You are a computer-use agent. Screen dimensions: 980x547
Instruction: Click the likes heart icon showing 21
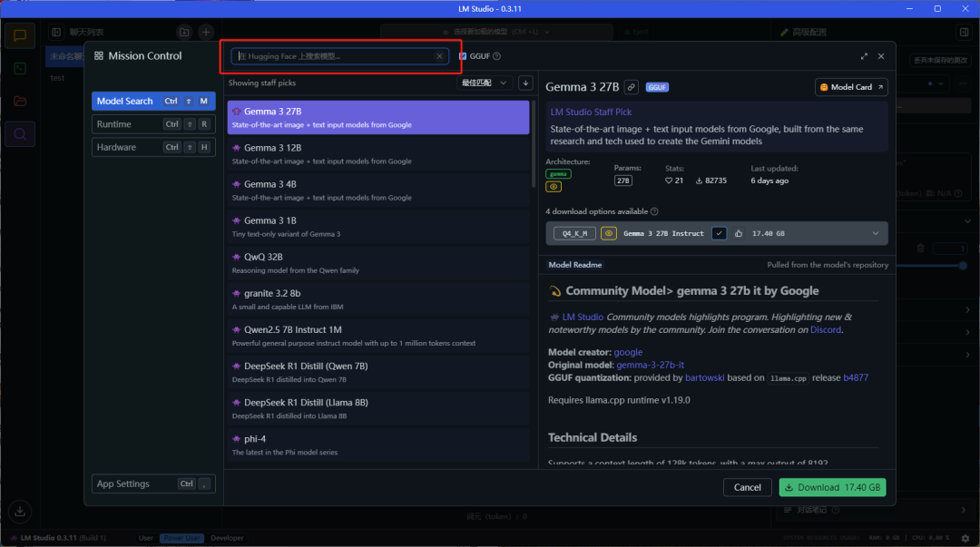click(668, 181)
